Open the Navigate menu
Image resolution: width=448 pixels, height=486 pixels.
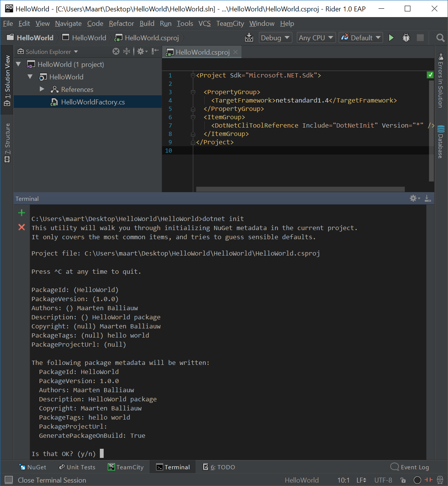click(x=68, y=24)
